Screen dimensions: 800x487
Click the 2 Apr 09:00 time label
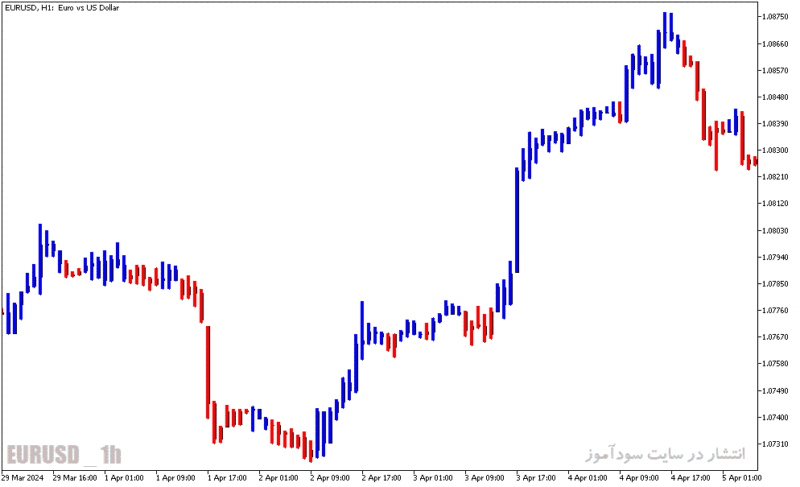[x=330, y=478]
